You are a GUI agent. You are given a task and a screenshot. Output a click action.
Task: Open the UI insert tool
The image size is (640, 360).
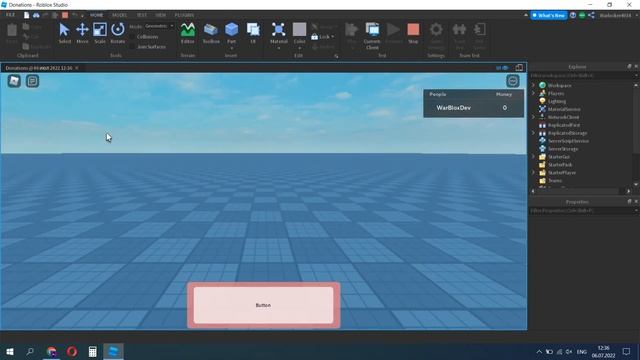coord(253,33)
